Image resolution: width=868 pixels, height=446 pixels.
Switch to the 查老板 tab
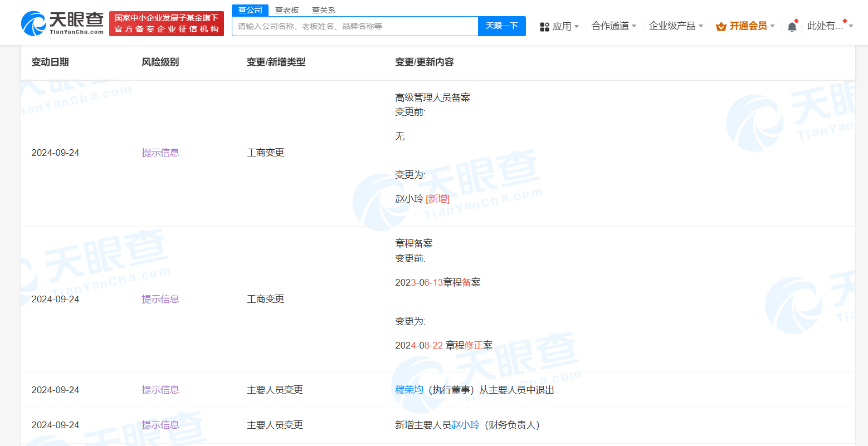pyautogui.click(x=287, y=10)
